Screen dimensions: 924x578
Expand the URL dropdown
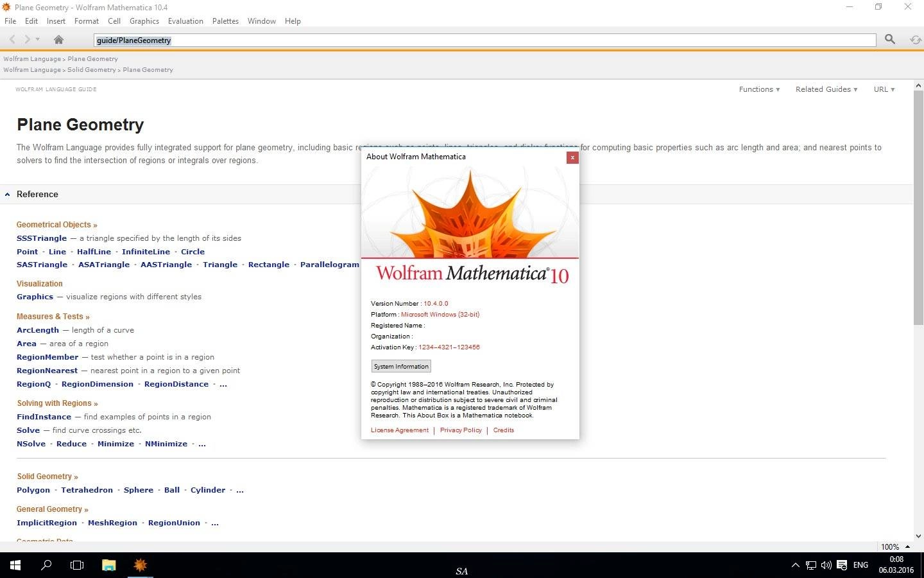click(x=884, y=89)
